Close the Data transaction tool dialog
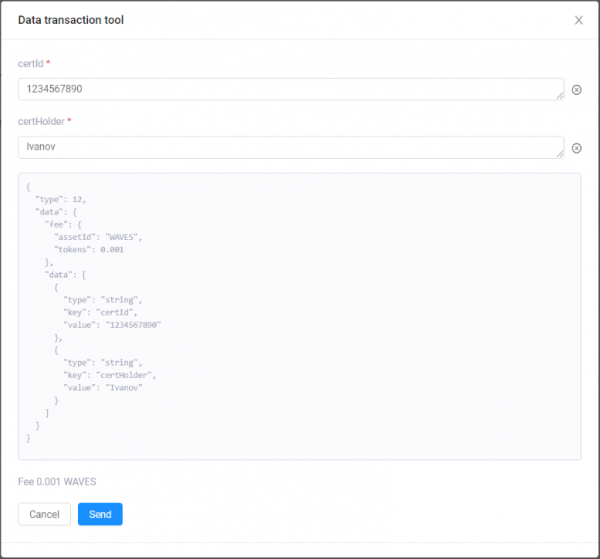 click(x=578, y=20)
